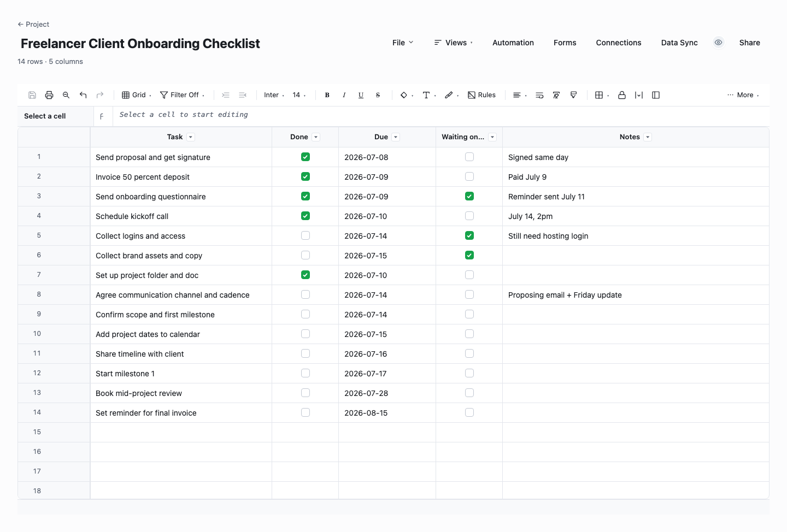Check Done for Collect logins and access

pyautogui.click(x=306, y=235)
